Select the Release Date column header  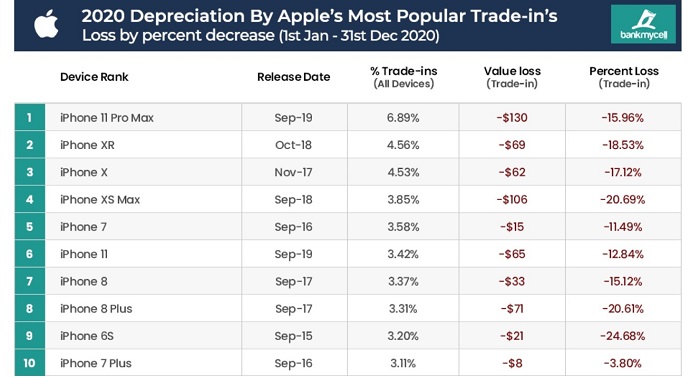[x=293, y=77]
